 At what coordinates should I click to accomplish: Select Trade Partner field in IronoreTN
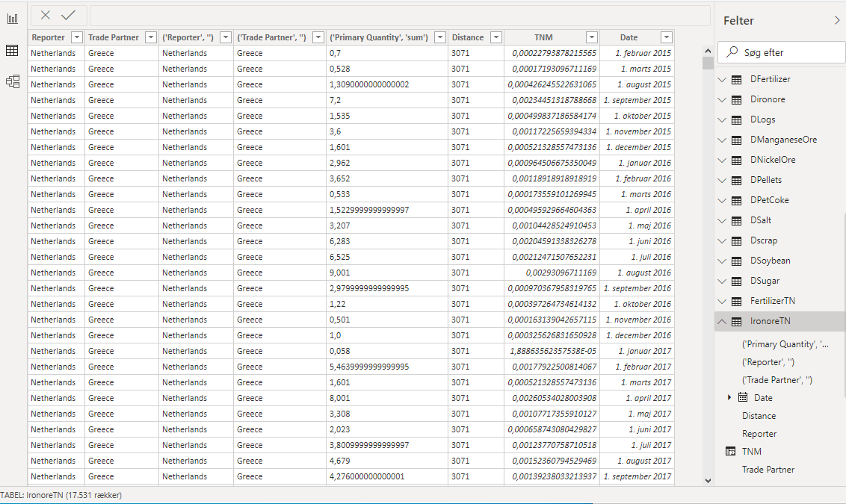(x=768, y=470)
